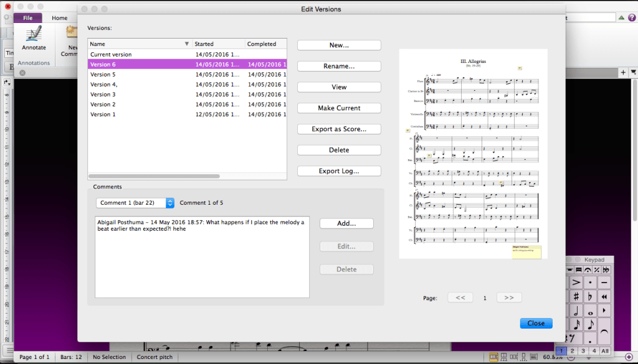The height and width of the screenshot is (364, 638).
Task: Click the Started column header
Action: 219,44
